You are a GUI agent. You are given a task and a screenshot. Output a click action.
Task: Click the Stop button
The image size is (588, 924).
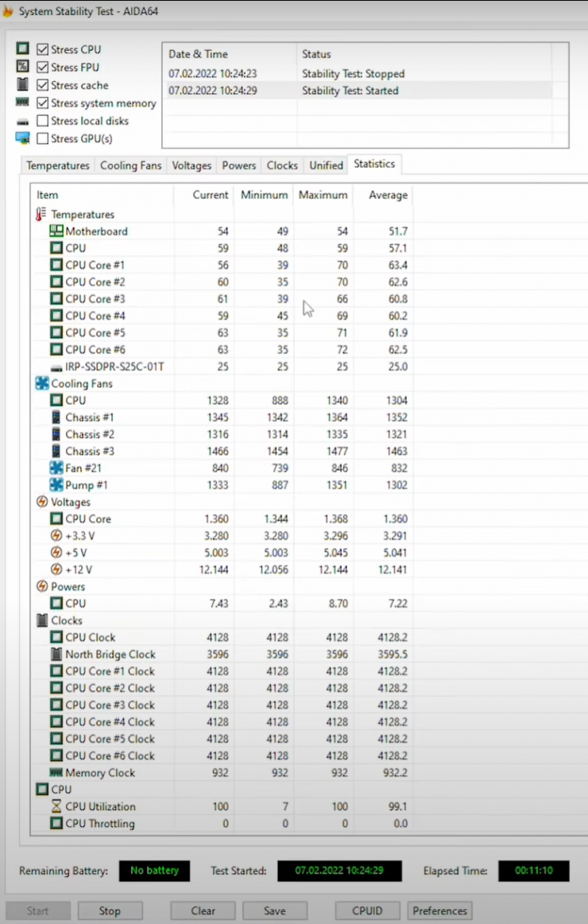point(110,910)
